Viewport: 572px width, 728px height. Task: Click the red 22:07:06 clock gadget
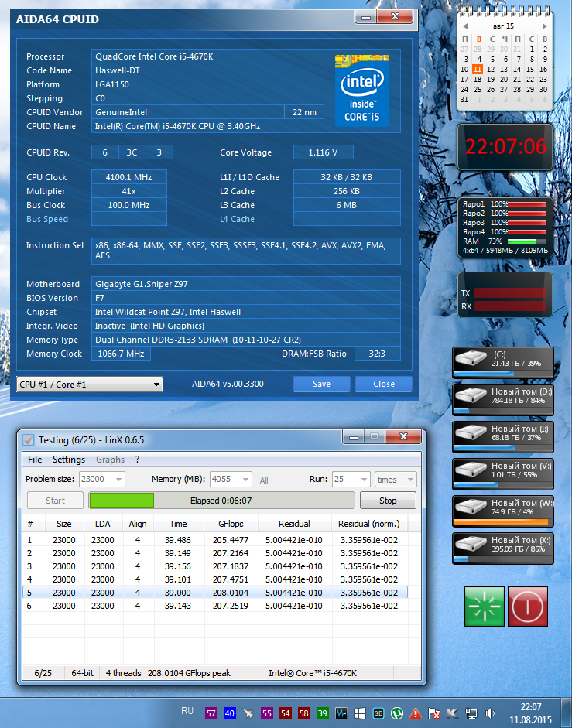coord(505,147)
